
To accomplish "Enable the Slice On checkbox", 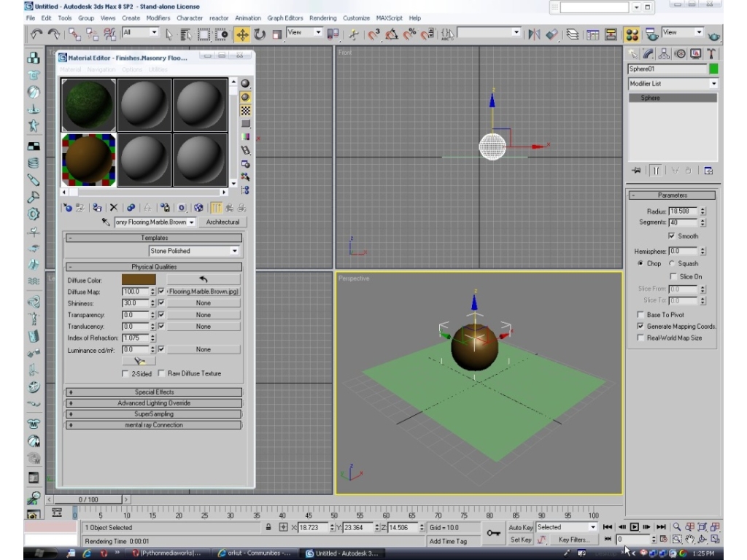I will click(x=673, y=276).
